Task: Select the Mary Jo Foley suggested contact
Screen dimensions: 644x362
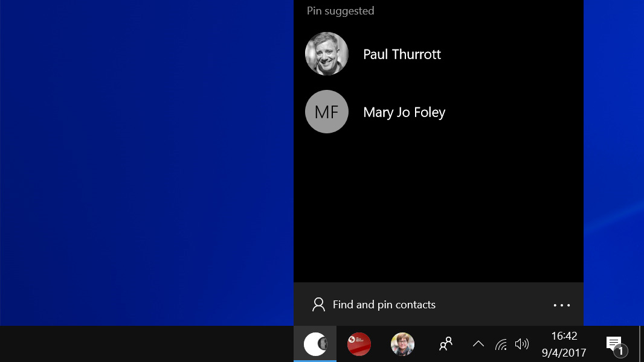Action: (404, 112)
